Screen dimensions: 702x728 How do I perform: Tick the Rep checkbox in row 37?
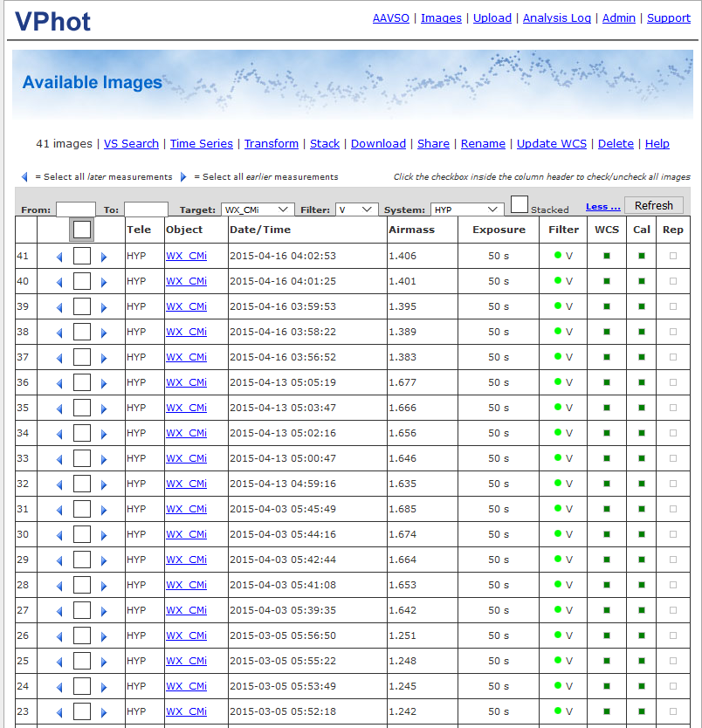pos(672,357)
